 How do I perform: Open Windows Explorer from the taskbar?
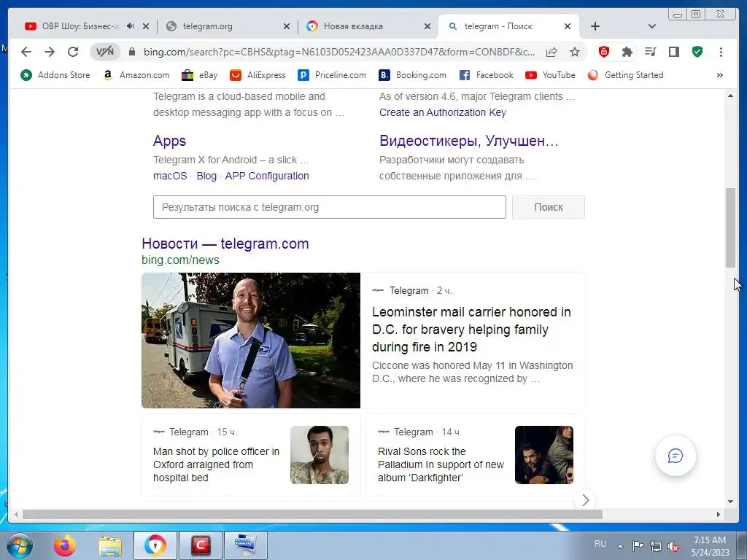pyautogui.click(x=110, y=545)
